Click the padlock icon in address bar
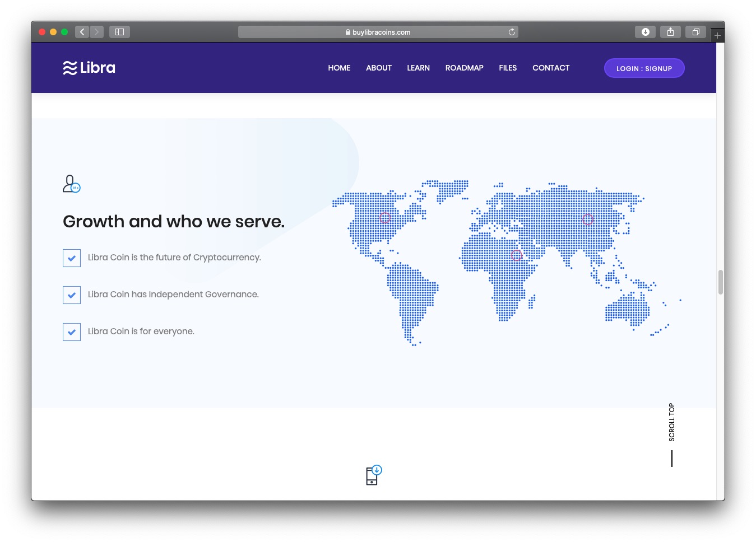756x542 pixels. [348, 32]
